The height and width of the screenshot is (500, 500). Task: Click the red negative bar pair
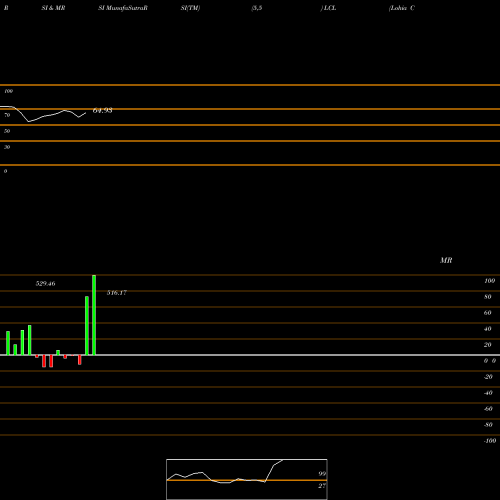click(47, 361)
